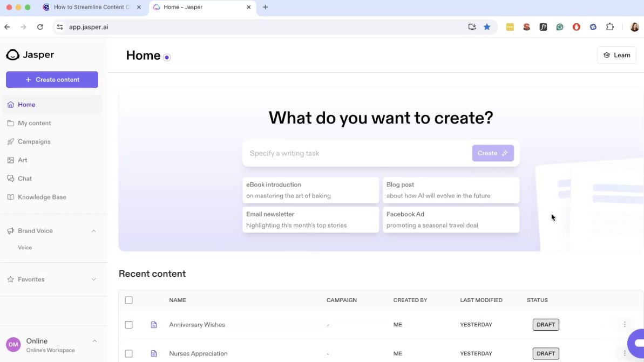This screenshot has height=362, width=644.
Task: Click the Anniversary Wishes document icon
Action: [x=154, y=325]
